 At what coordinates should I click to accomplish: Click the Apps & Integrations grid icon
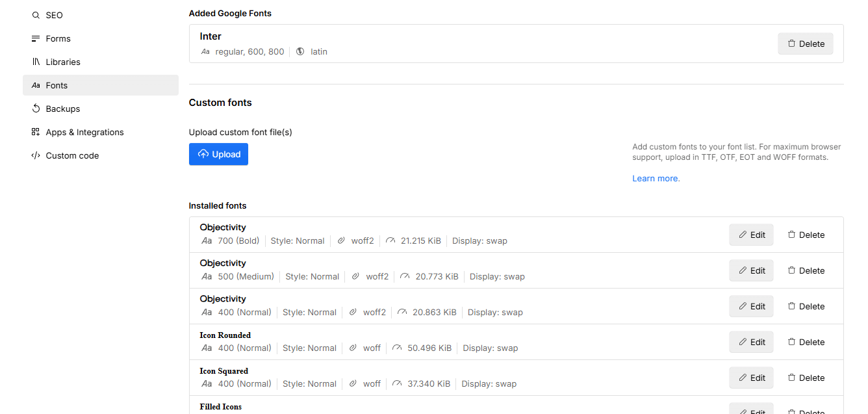(x=36, y=132)
